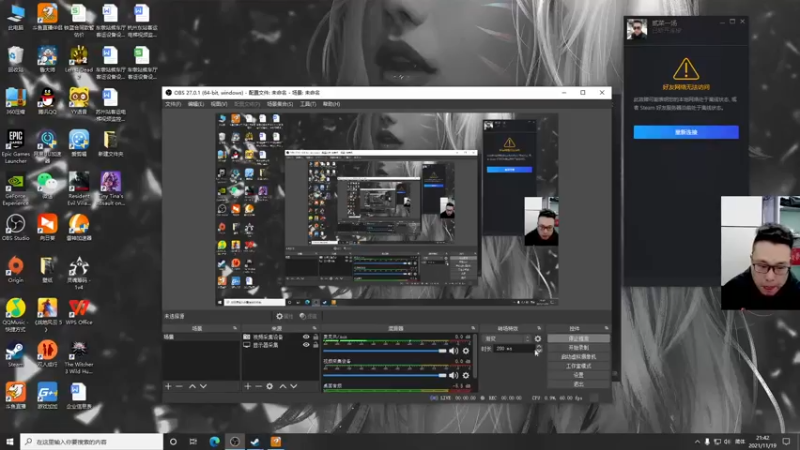Viewport: 800px width, 450px height.
Task: Remove the selected source with the minus icon
Action: point(258,386)
